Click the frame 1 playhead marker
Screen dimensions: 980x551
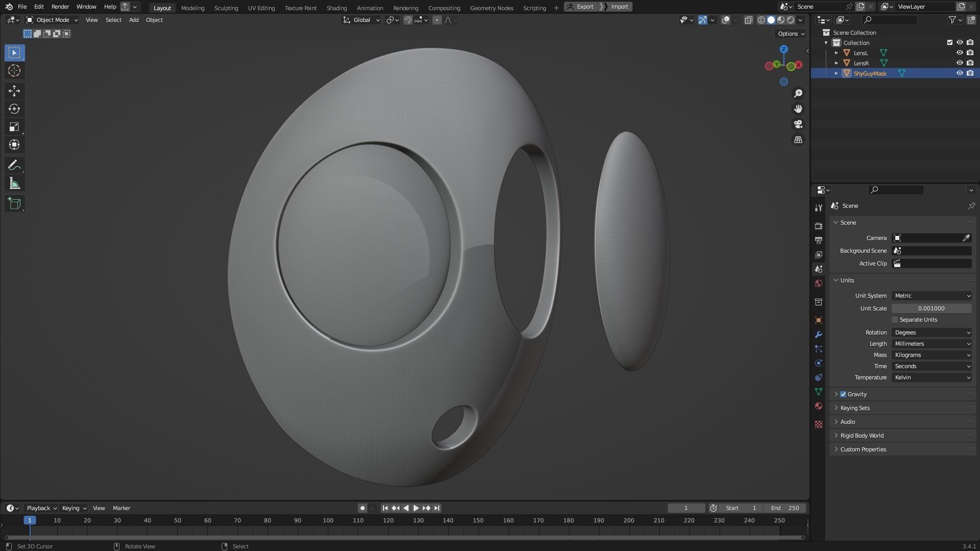[30, 520]
